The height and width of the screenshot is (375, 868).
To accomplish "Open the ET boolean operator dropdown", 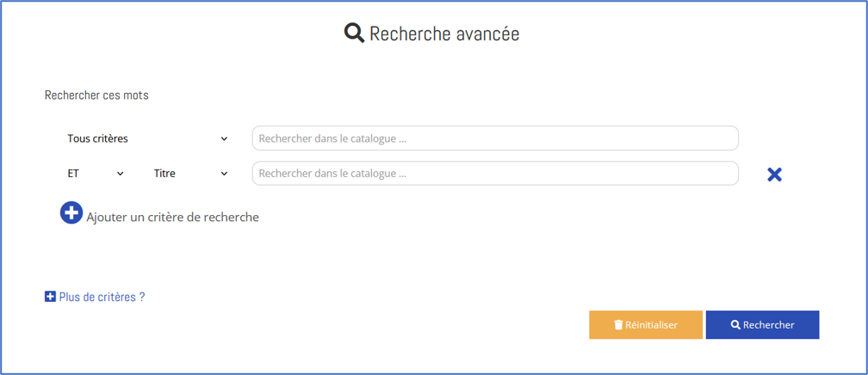I will pyautogui.click(x=96, y=174).
